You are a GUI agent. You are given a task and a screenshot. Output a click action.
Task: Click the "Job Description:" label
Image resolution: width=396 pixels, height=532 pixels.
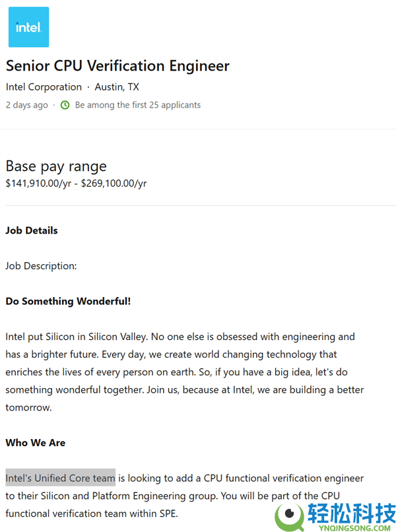[41, 266]
